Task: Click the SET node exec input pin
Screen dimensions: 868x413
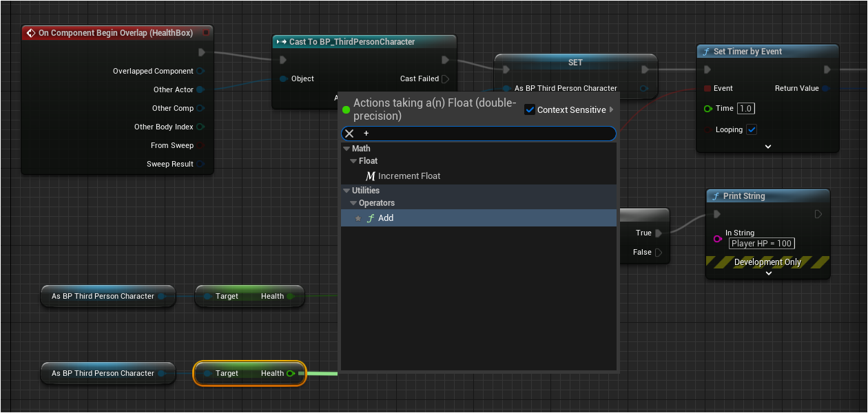Action: click(x=506, y=70)
